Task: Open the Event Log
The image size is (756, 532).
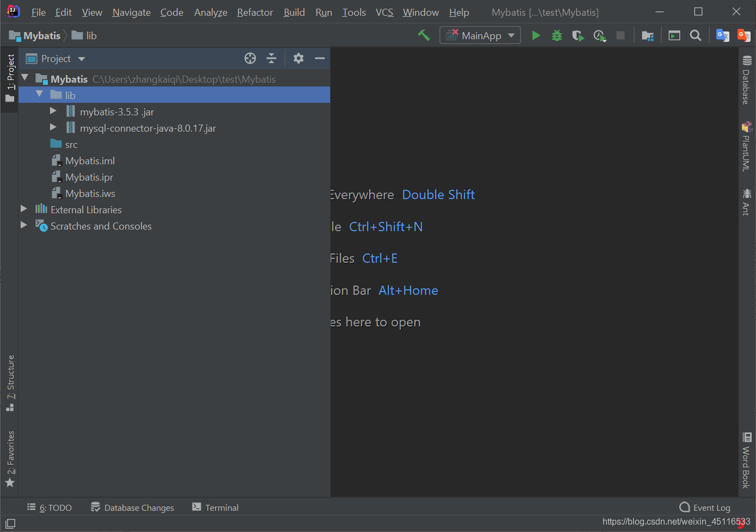Action: tap(705, 508)
